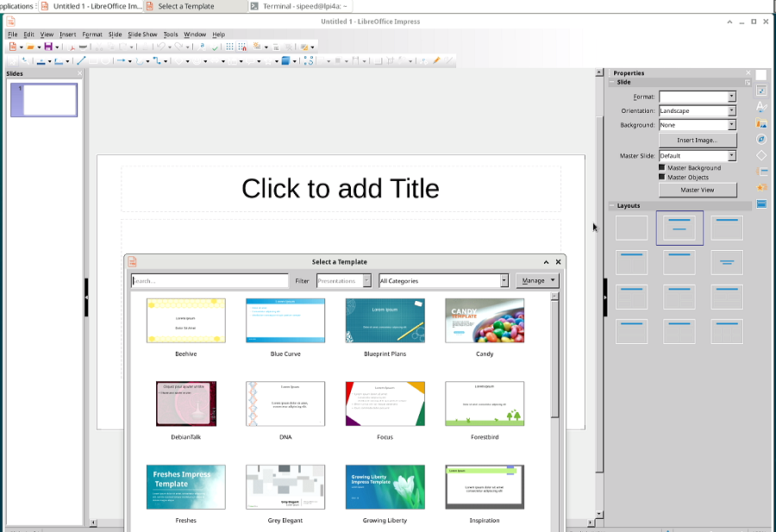
Task: Click the Insert Image button
Action: pyautogui.click(x=698, y=140)
